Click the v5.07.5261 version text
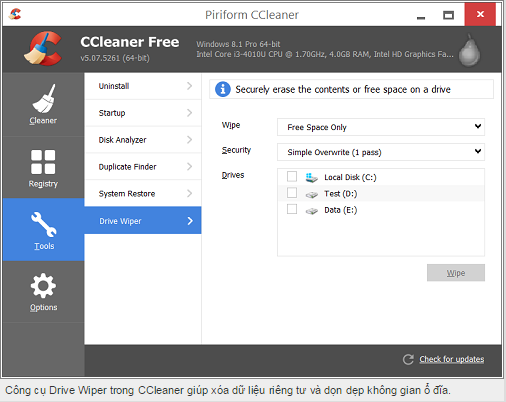The image size is (506, 402). (x=115, y=58)
